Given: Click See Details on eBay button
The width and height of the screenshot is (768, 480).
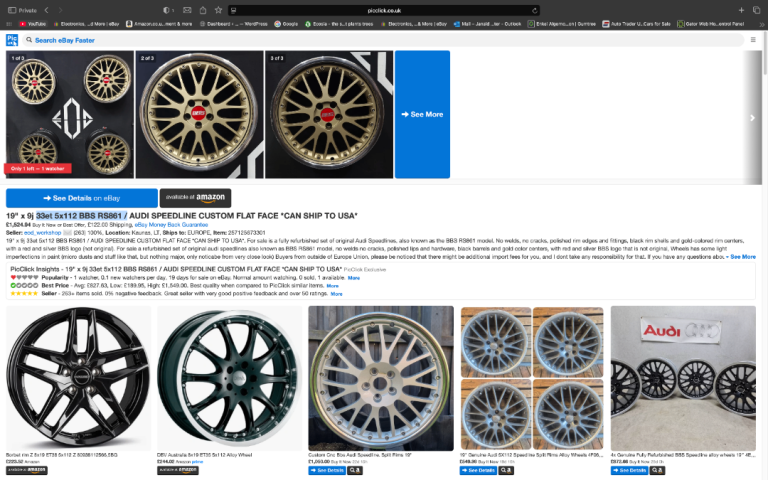Looking at the screenshot, I should tap(82, 198).
